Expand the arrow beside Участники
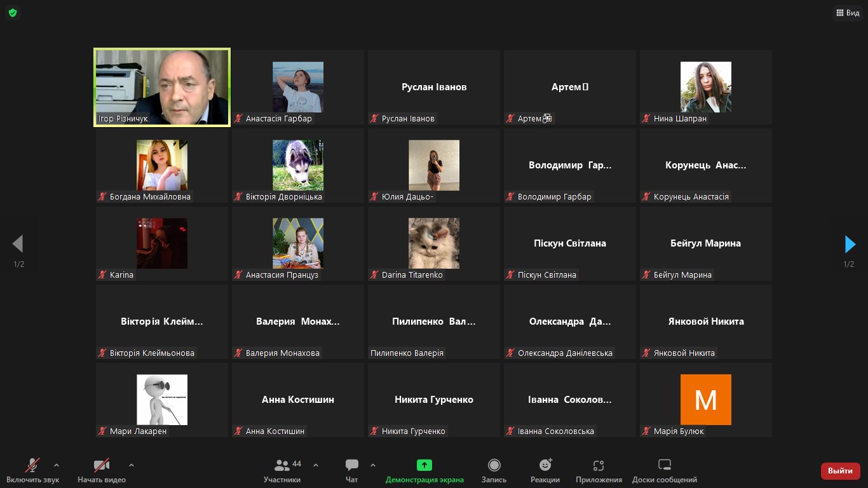 point(316,465)
